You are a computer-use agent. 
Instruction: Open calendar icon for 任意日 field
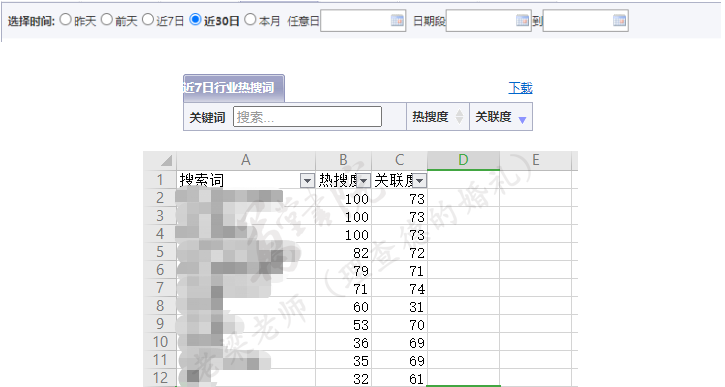(x=397, y=20)
